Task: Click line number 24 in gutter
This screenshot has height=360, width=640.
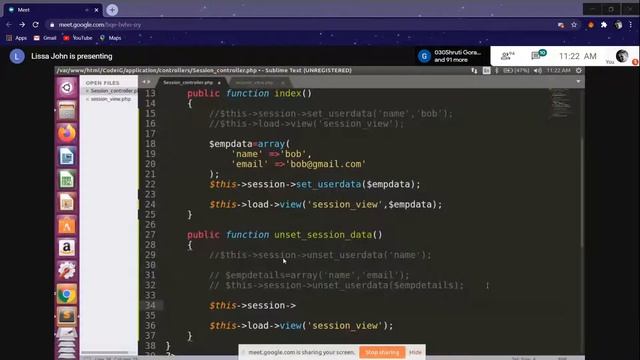Action: coord(150,204)
